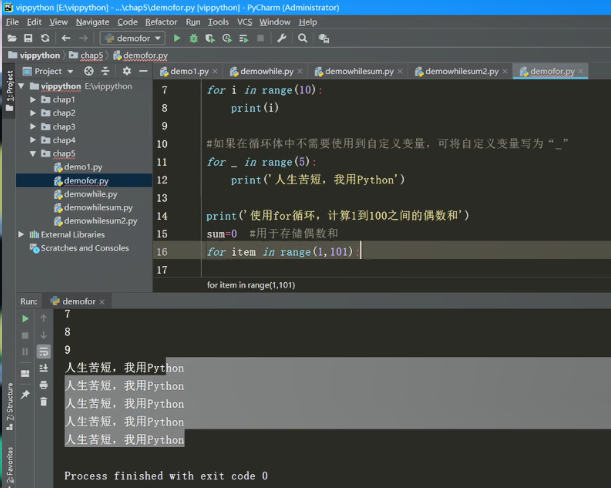
Task: Click the Profile toolbar icon
Action: (227, 38)
